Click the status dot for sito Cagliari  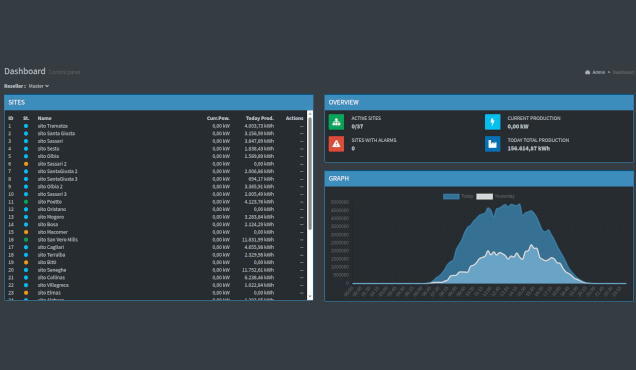tap(26, 247)
